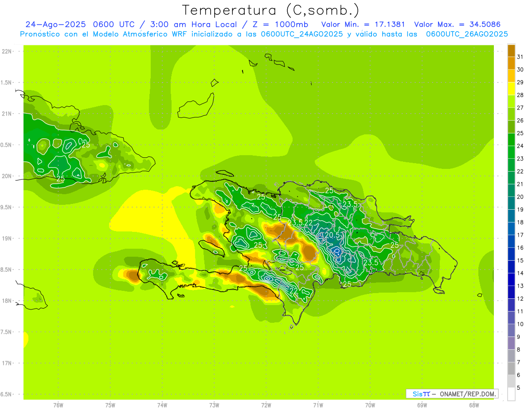This screenshot has height=411, width=532.
Task: Click the 20.5 contour label on the map
Action: point(332,235)
